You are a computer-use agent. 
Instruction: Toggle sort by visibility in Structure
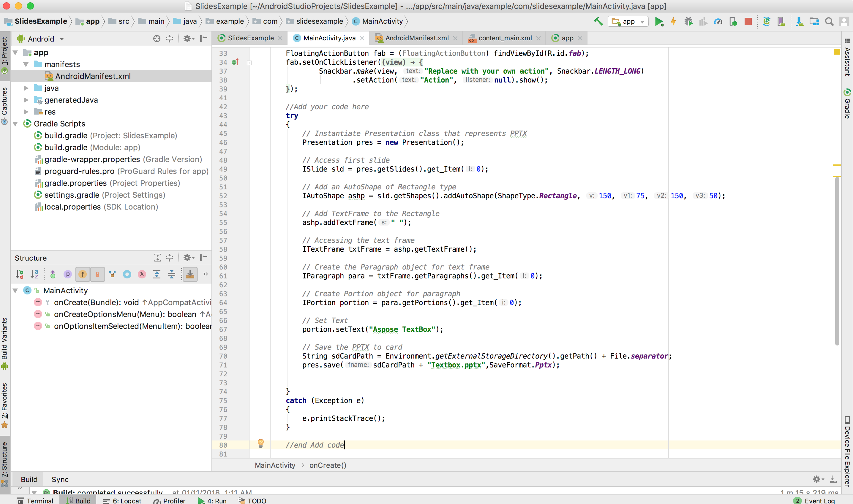(x=19, y=275)
